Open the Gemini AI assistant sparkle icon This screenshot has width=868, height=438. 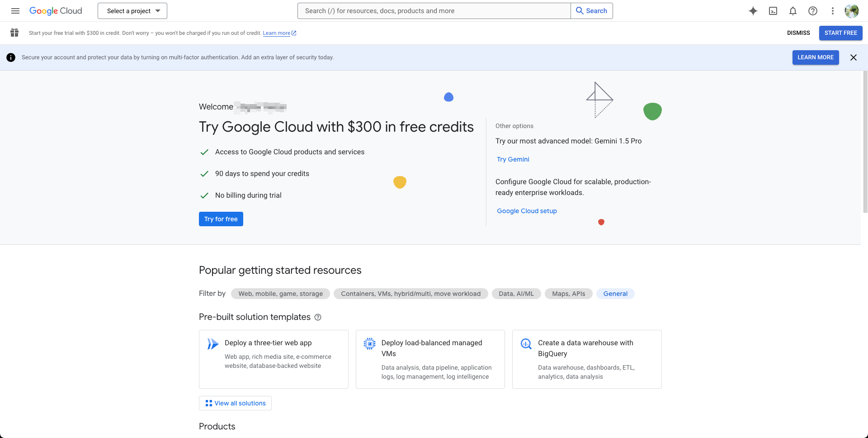tap(753, 11)
